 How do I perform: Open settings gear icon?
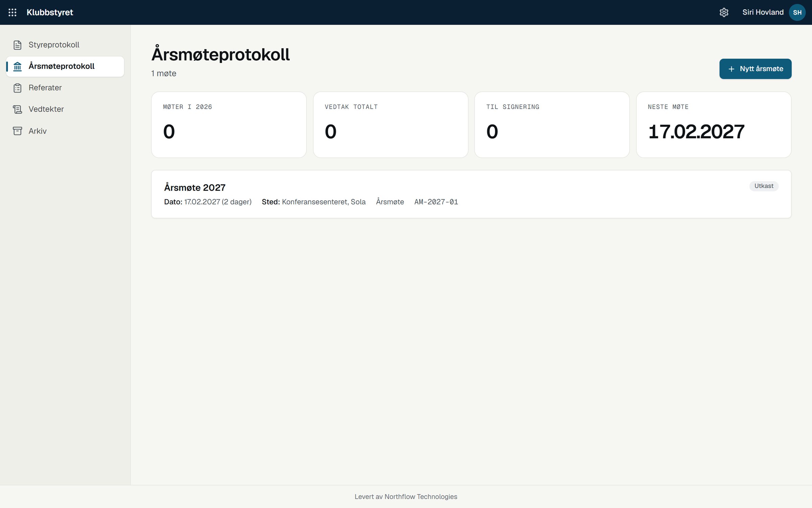point(724,13)
